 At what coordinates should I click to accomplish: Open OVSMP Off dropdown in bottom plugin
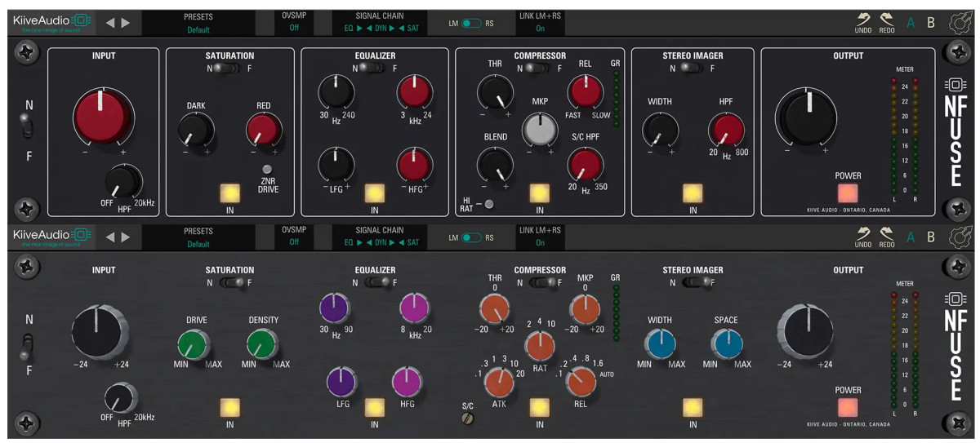pyautogui.click(x=294, y=237)
